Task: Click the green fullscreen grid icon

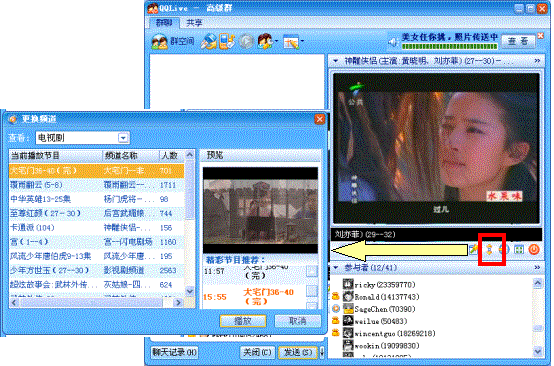Action: [519, 249]
